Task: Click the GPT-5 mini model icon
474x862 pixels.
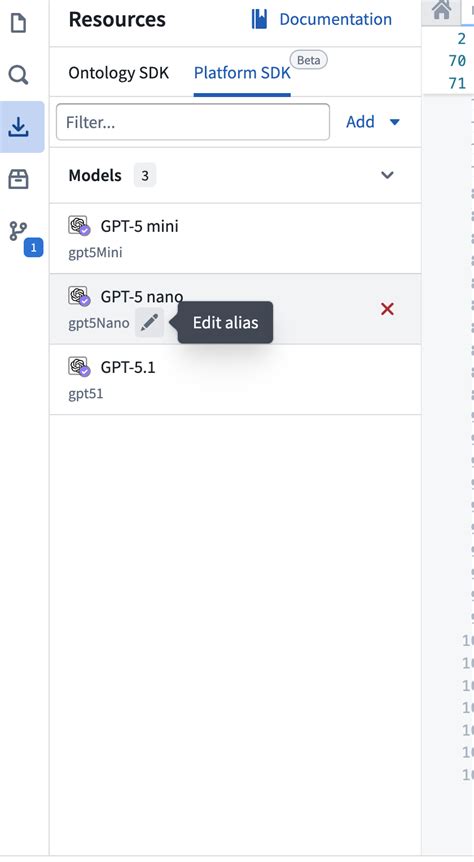Action: [x=79, y=225]
